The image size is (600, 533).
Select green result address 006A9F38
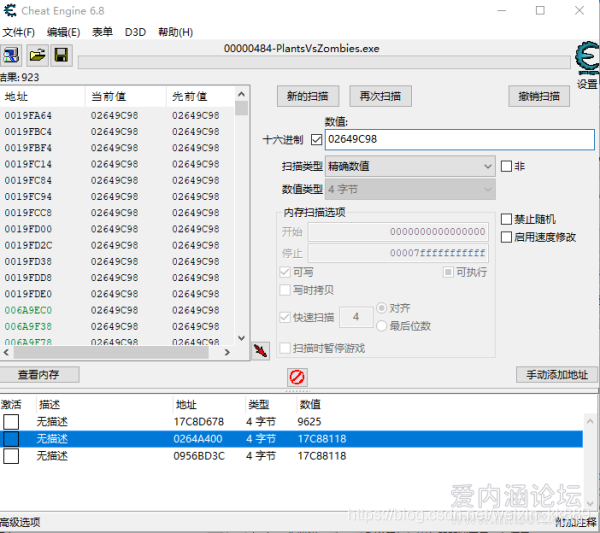[28, 327]
